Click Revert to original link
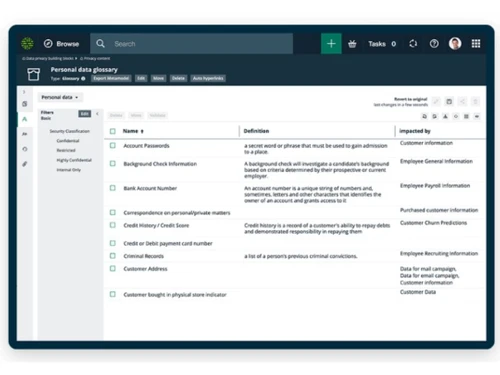Viewport: 500px width, 375px height. pyautogui.click(x=411, y=99)
